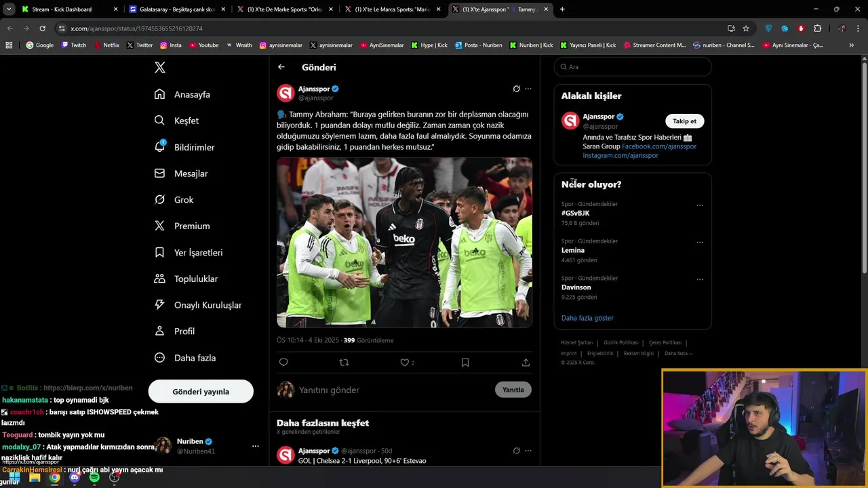
Task: Go back using the Gönderi back arrow
Action: (281, 67)
